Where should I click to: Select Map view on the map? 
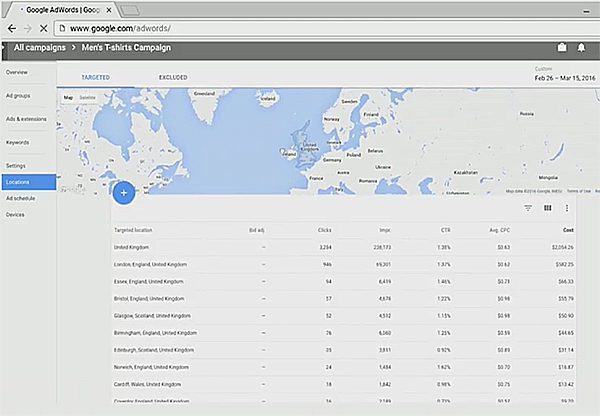68,98
